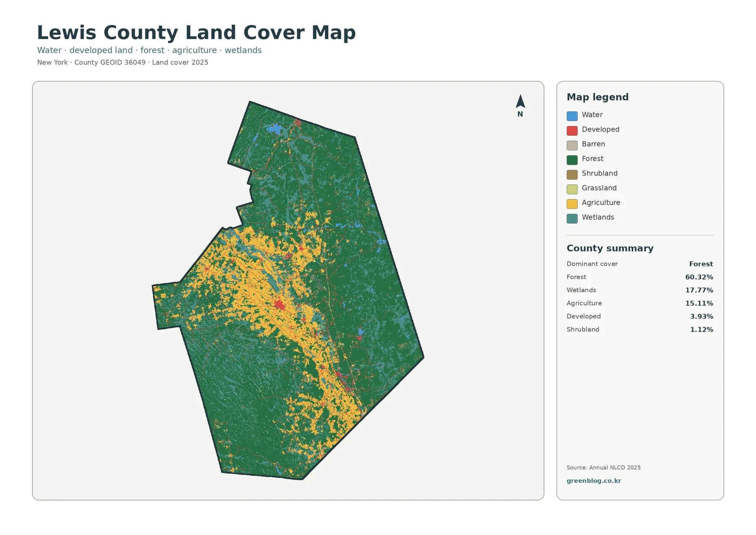Viewport: 756px width, 535px height.
Task: Click the blue lake at the county's north end
Action: 274,129
